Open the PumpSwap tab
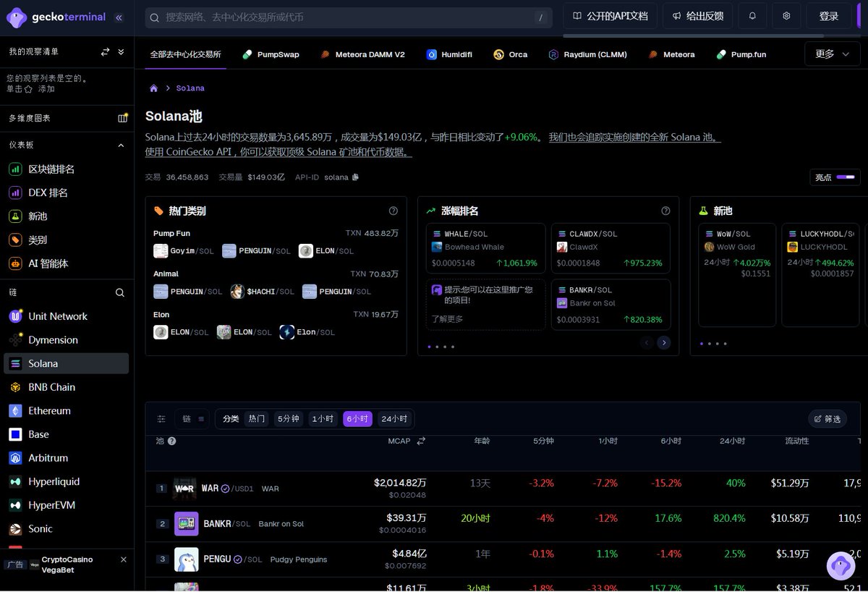 coord(271,54)
